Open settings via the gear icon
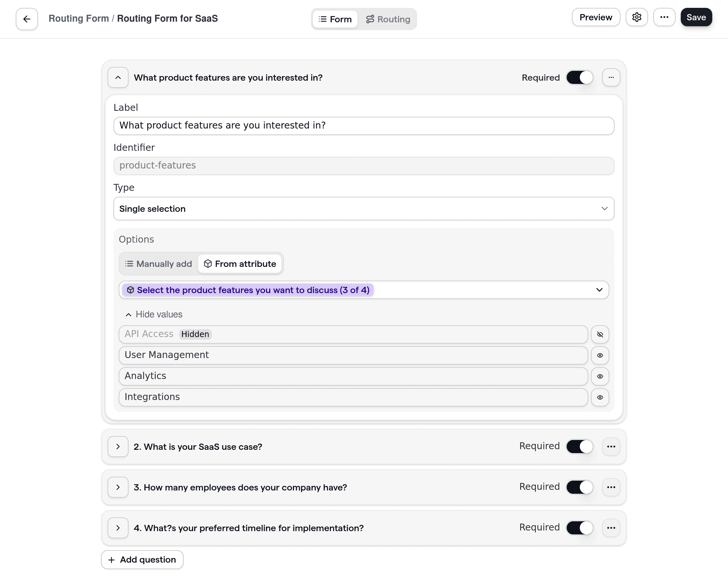The width and height of the screenshot is (728, 579). coord(637,17)
